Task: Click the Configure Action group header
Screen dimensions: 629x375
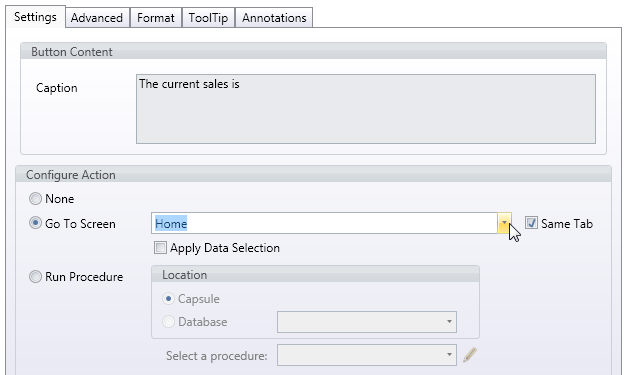Action: pyautogui.click(x=313, y=174)
